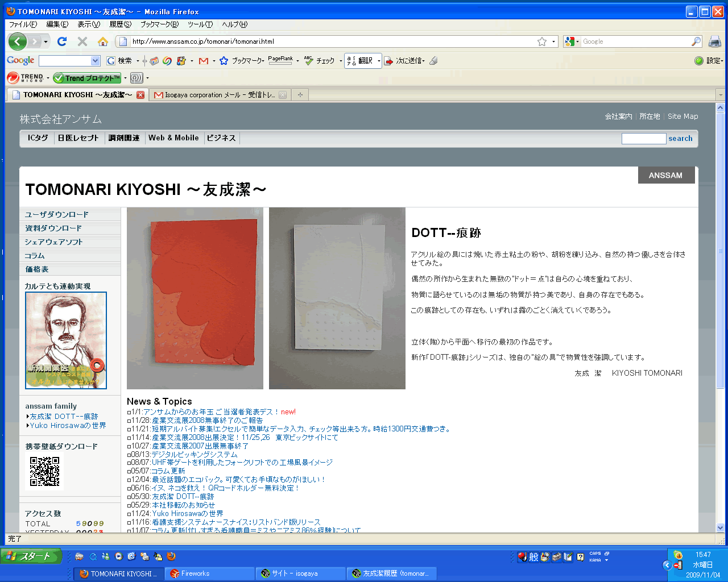Open the Trend Micro logo dropdown arrow
Screen dimensions: 728x582
pyautogui.click(x=48, y=78)
